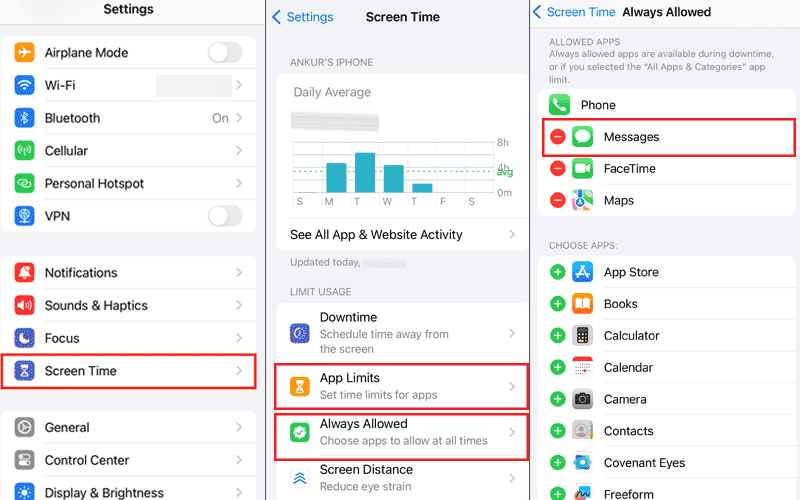
Task: Open the Personal Hotspot icon
Action: (x=24, y=183)
